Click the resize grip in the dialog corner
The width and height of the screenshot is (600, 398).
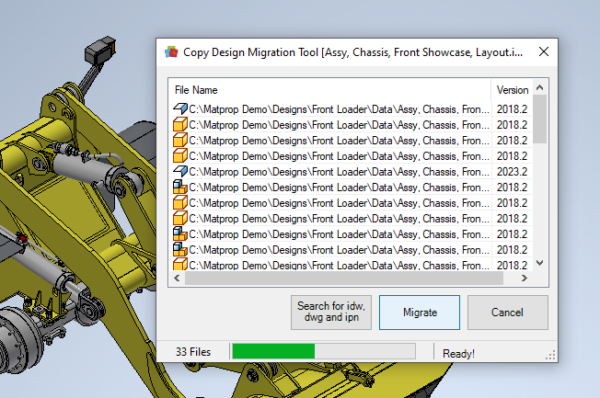coord(551,355)
